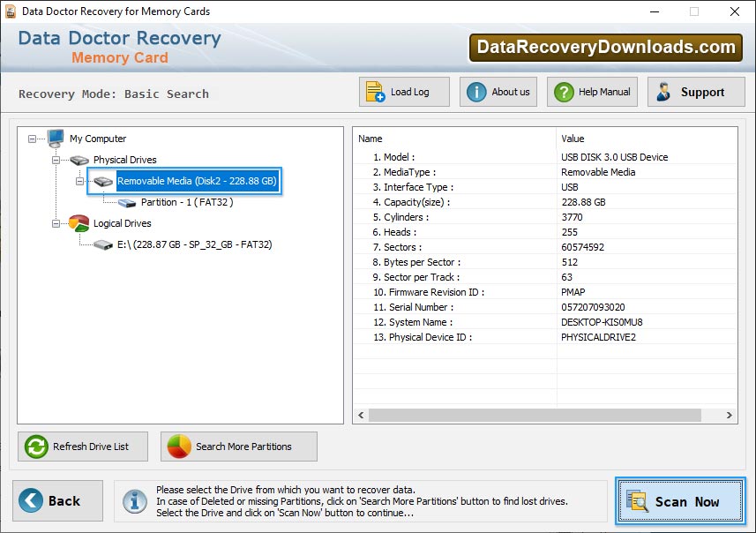Click the details table horizontal scrollbar thumb
Viewport: 756px width, 533px height.
pos(535,416)
